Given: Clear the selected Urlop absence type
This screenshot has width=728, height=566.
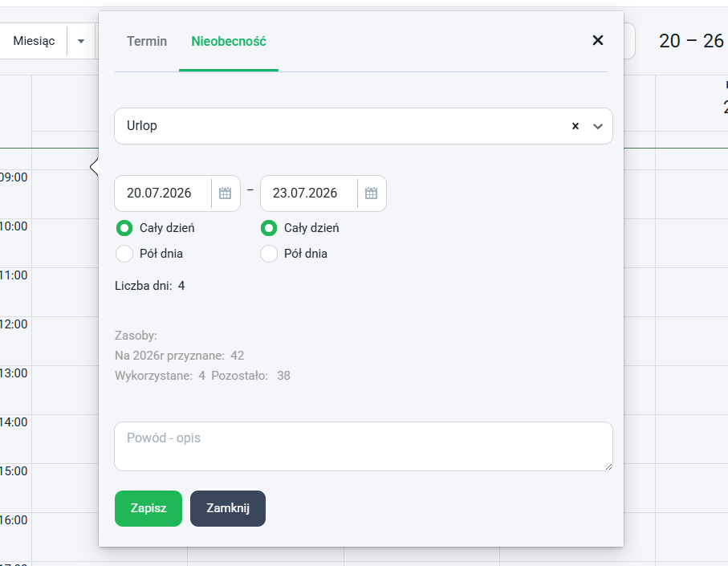Looking at the screenshot, I should 575,126.
